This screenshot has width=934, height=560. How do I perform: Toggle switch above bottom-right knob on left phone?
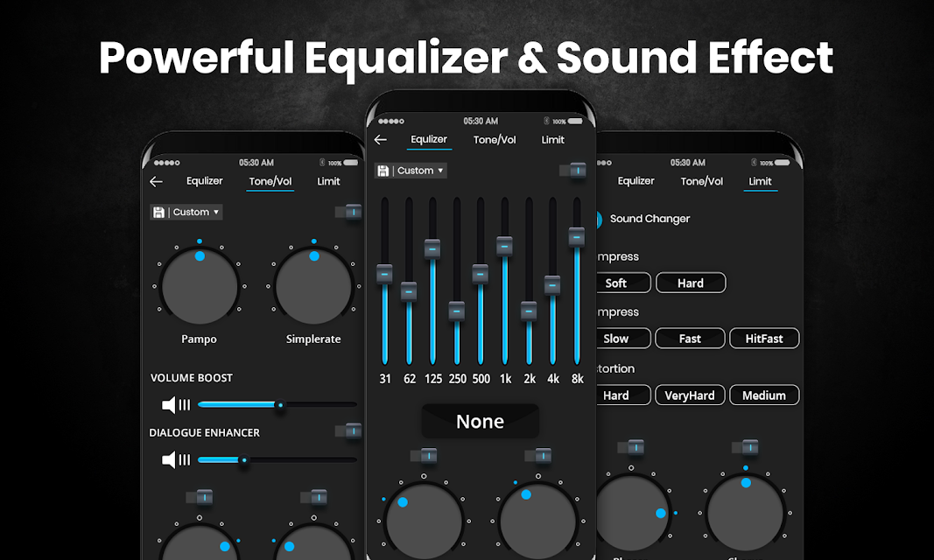[314, 497]
